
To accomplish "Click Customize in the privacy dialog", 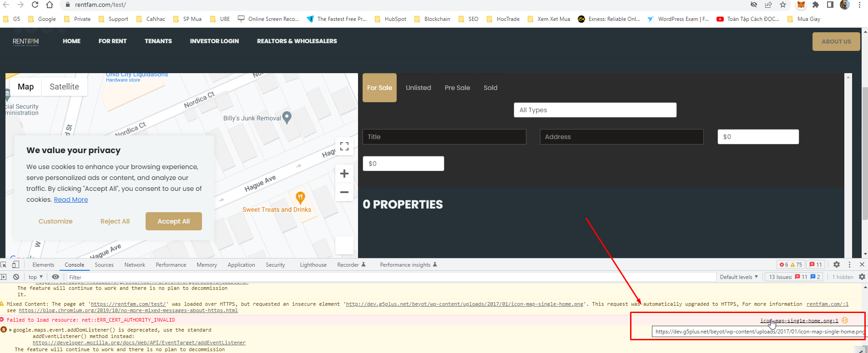I will pyautogui.click(x=56, y=221).
